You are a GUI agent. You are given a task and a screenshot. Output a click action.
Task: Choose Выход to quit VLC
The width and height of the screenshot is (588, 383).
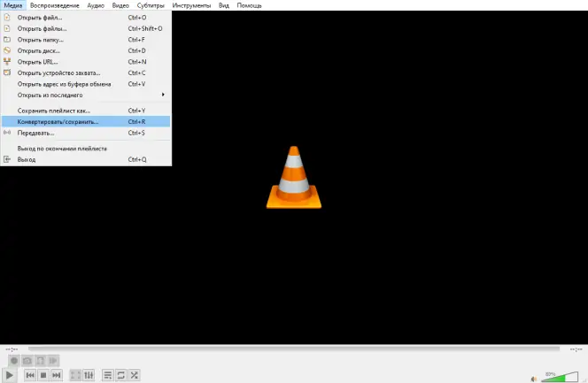pos(86,159)
